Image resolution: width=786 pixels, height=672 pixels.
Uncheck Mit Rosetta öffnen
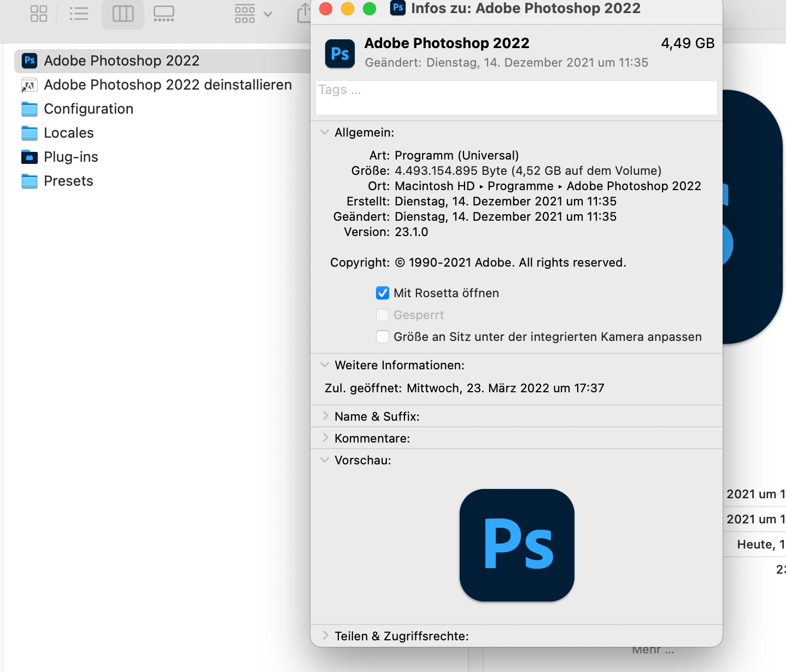tap(383, 293)
